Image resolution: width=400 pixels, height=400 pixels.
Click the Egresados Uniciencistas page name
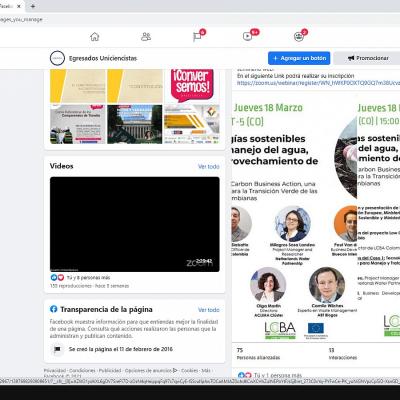pos(103,58)
